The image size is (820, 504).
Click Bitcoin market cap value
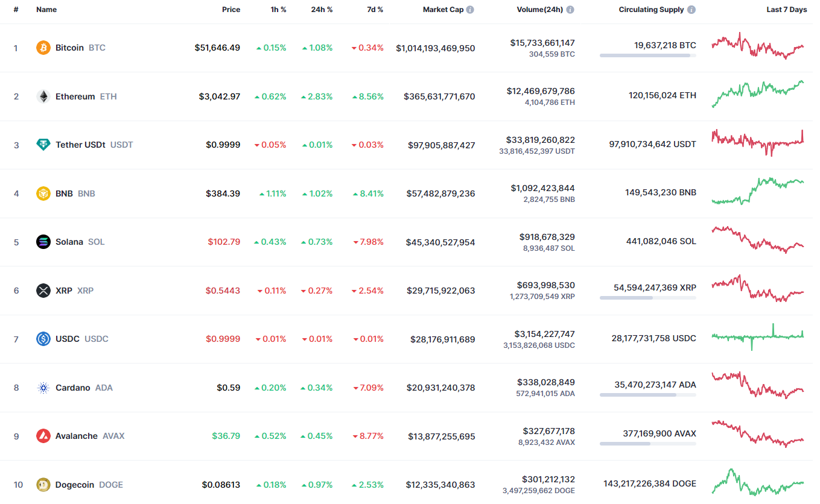coord(436,48)
